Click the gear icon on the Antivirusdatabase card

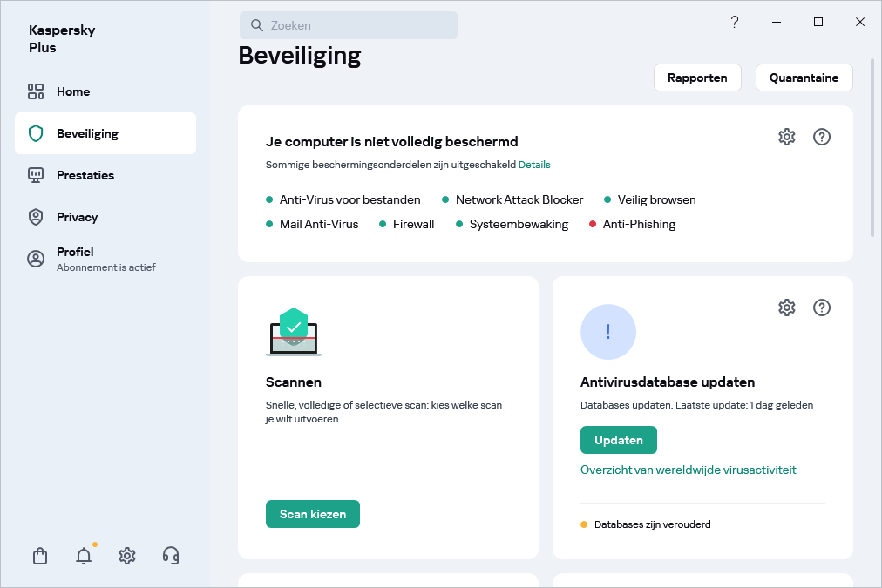coord(786,308)
